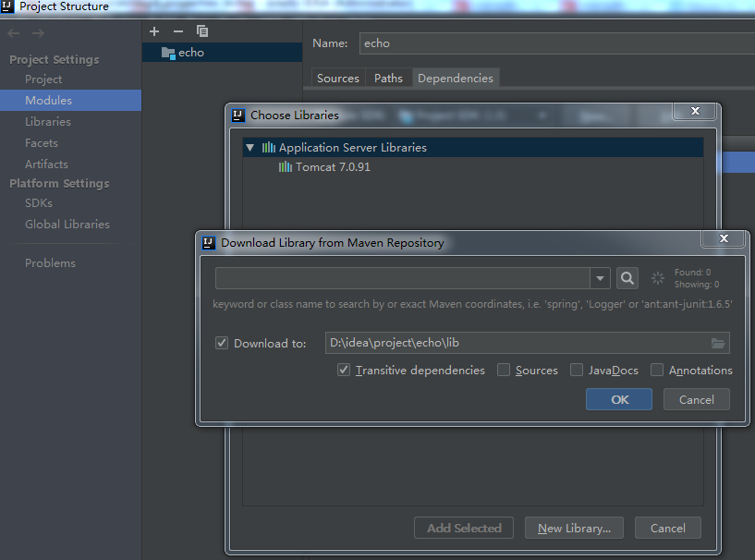Enable Sources download checkbox
This screenshot has height=560, width=755.
point(504,371)
